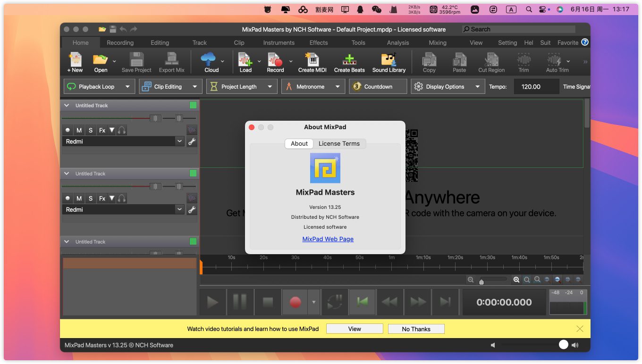Switch to the License Terms tab

[339, 144]
